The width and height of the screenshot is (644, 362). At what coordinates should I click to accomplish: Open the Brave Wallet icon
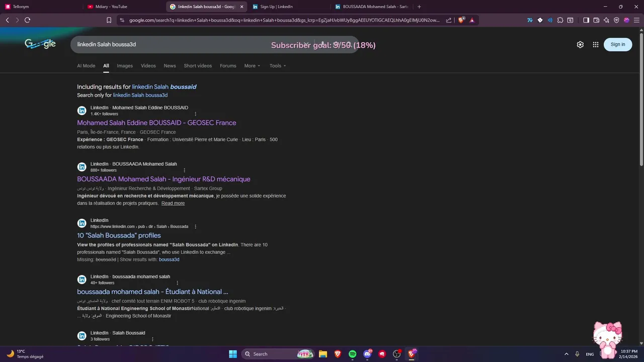click(x=596, y=20)
